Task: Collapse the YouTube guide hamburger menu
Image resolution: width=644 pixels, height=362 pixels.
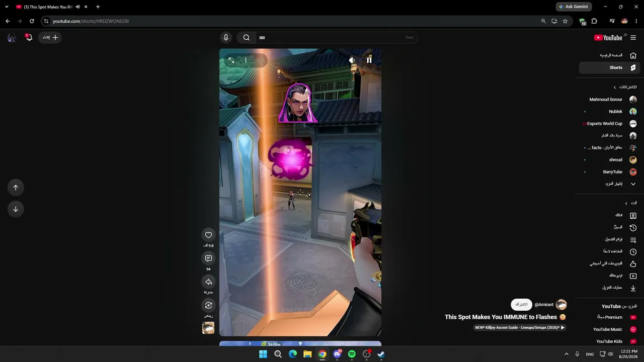Action: 633,38
